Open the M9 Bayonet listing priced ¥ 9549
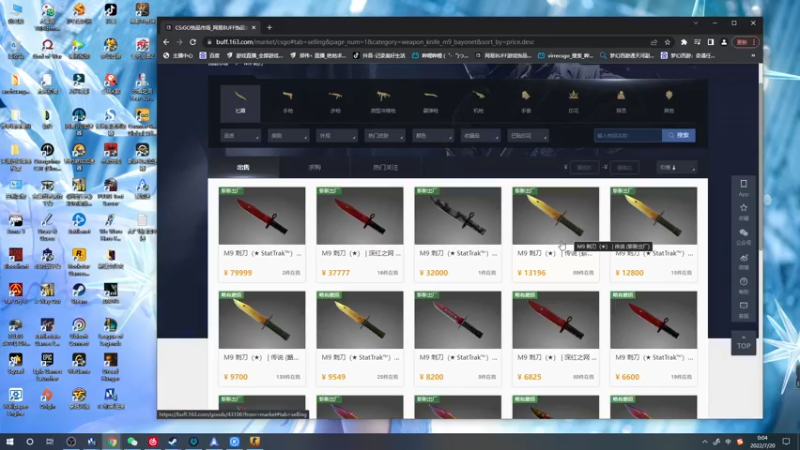The image size is (800, 450). (x=360, y=338)
